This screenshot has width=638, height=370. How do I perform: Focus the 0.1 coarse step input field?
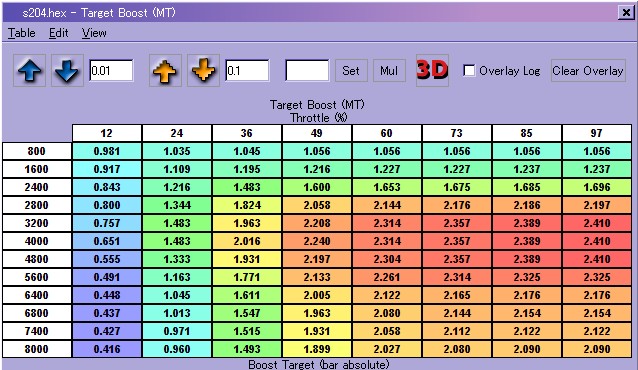[247, 70]
